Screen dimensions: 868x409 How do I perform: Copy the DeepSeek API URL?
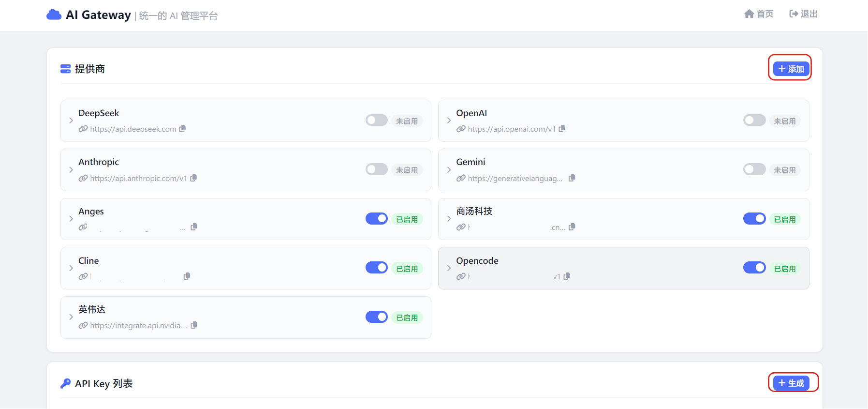click(182, 129)
